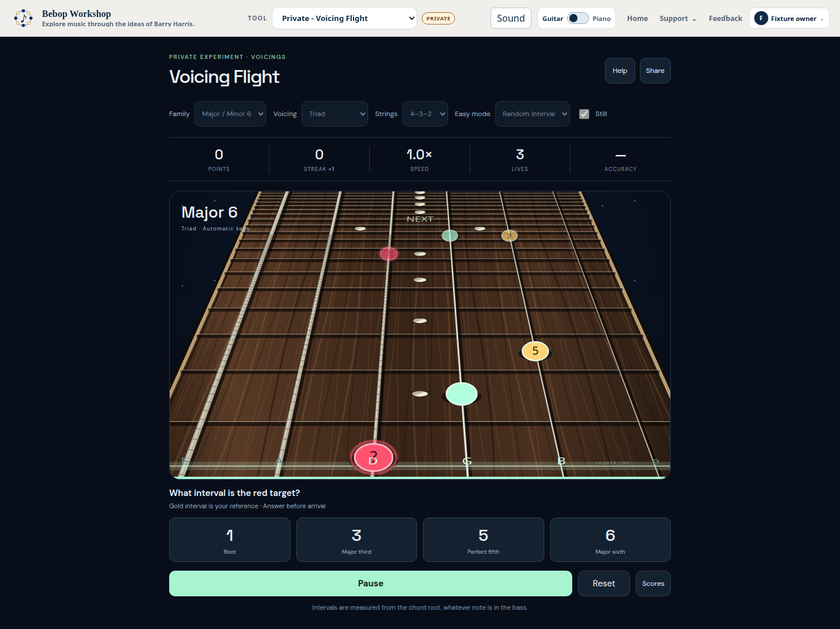Open the Tool selector dropdown

[344, 18]
